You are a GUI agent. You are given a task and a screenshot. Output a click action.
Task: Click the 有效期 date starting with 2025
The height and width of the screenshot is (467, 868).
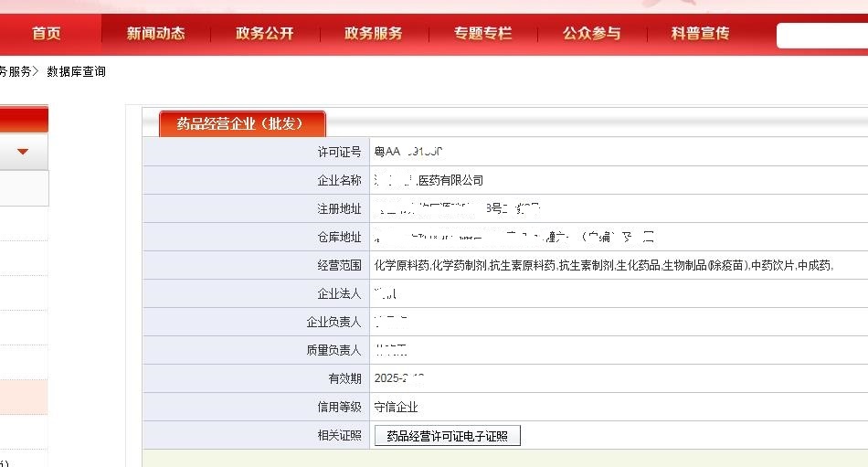tap(399, 378)
